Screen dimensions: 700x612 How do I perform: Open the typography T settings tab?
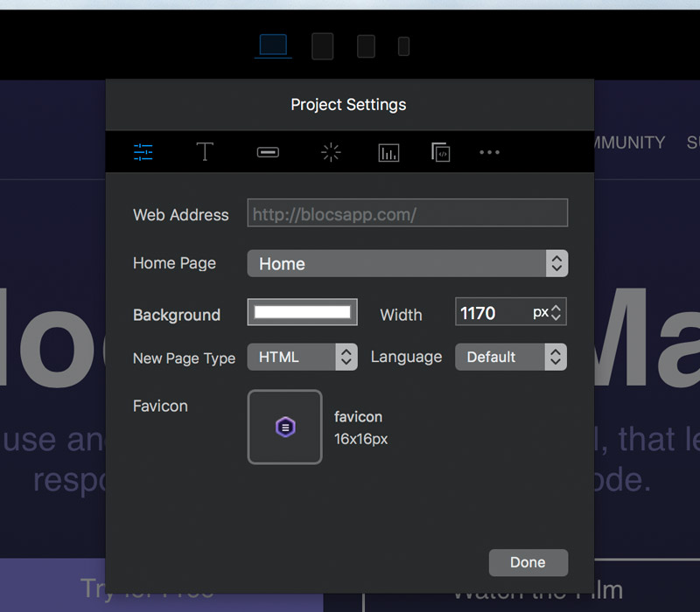(x=205, y=151)
